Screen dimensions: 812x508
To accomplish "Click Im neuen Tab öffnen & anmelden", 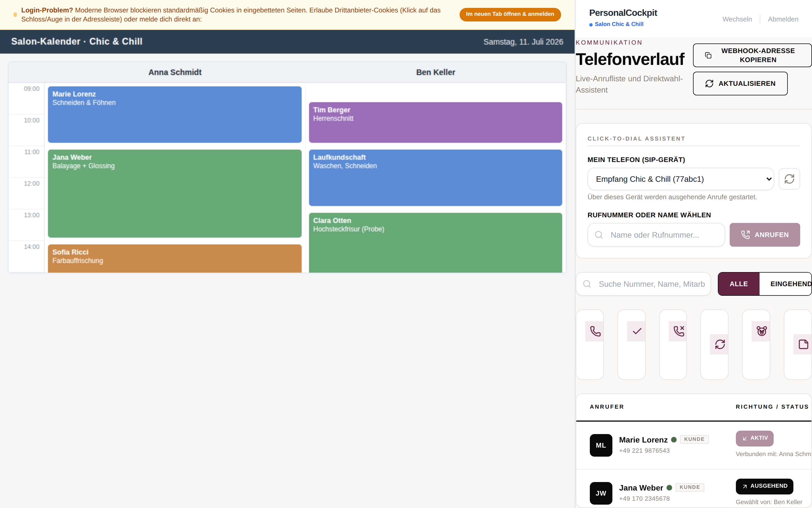I will 510,14.
